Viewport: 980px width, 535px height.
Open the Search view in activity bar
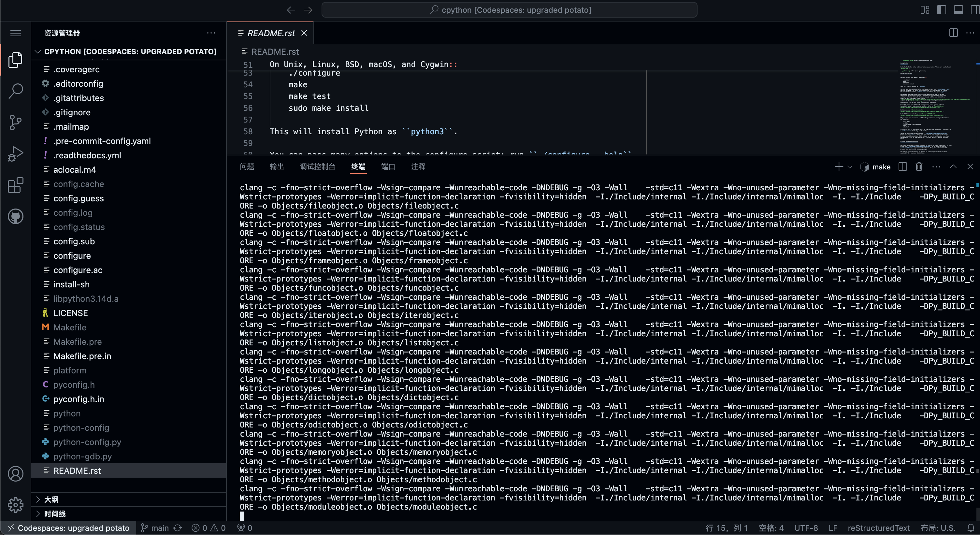point(16,91)
